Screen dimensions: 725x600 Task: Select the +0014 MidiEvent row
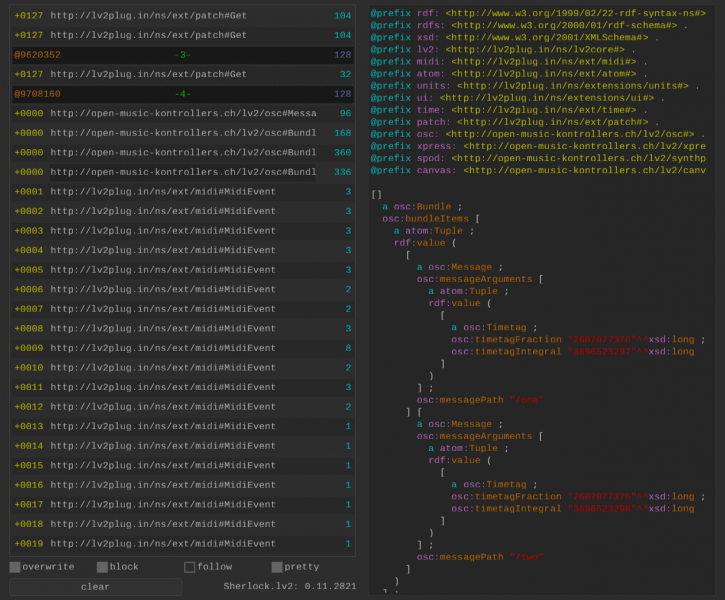coord(182,446)
